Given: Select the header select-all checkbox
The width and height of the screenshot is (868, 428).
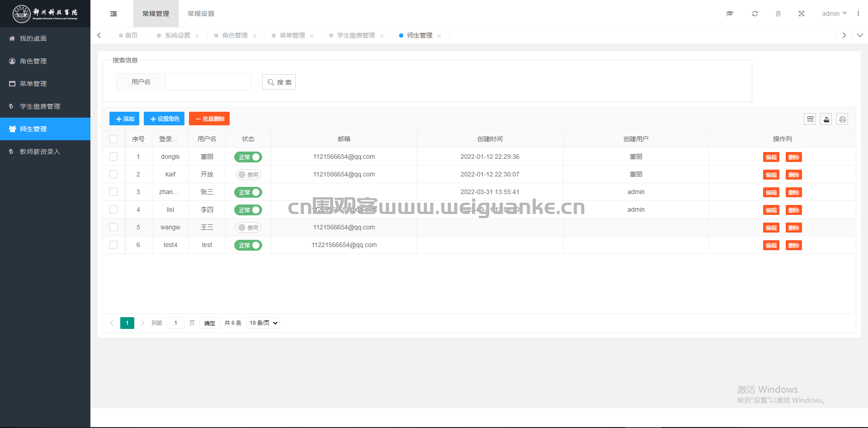Looking at the screenshot, I should 113,139.
